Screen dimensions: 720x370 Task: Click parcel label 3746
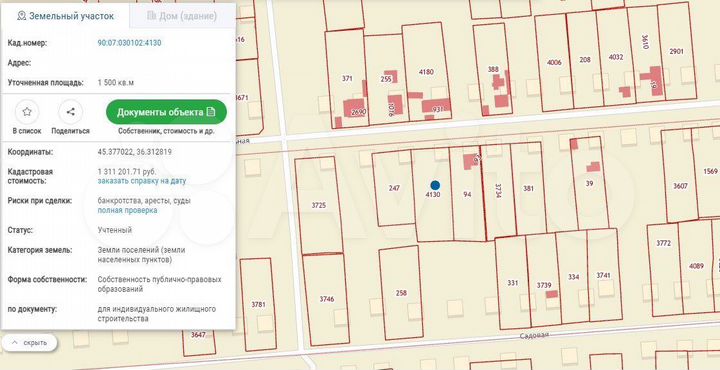[326, 299]
